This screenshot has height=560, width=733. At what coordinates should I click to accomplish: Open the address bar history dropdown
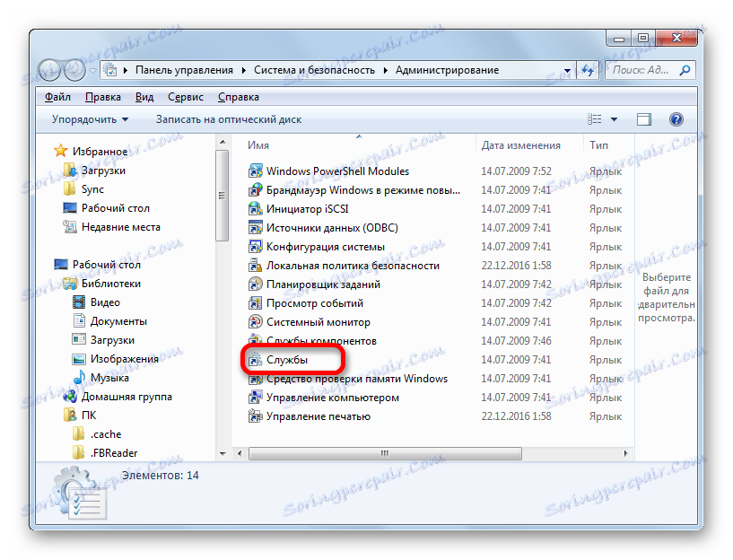567,71
